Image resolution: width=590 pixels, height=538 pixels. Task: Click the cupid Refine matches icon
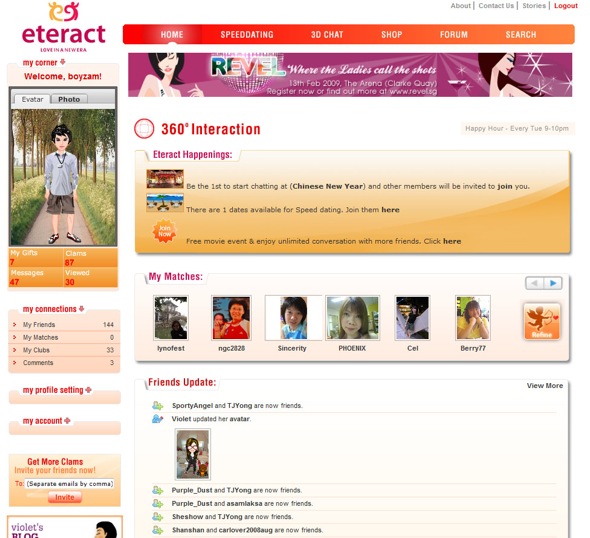[x=542, y=322]
